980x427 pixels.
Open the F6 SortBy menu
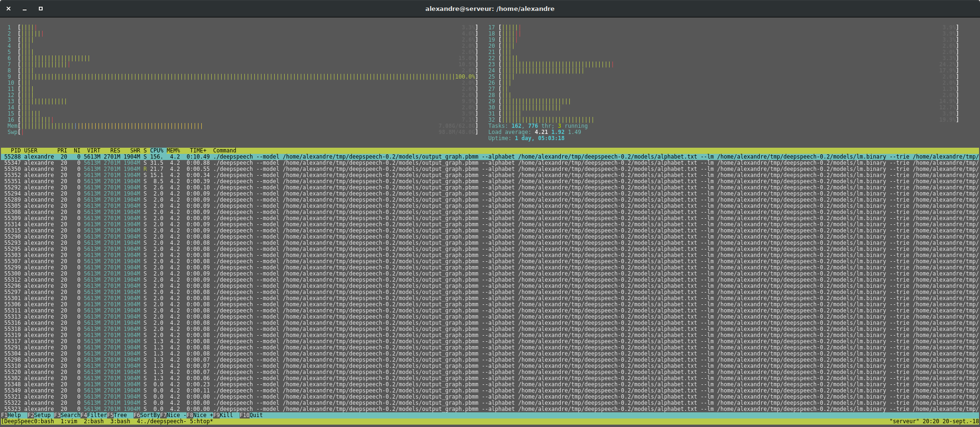pyautogui.click(x=146, y=415)
